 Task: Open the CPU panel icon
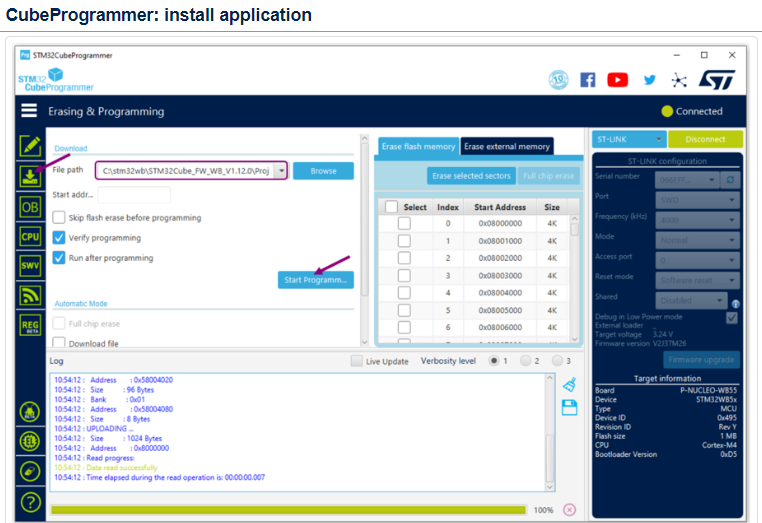coord(30,237)
